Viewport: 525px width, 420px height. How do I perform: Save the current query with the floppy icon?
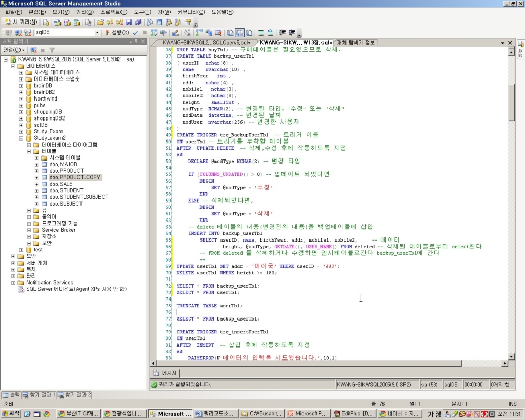point(129,22)
